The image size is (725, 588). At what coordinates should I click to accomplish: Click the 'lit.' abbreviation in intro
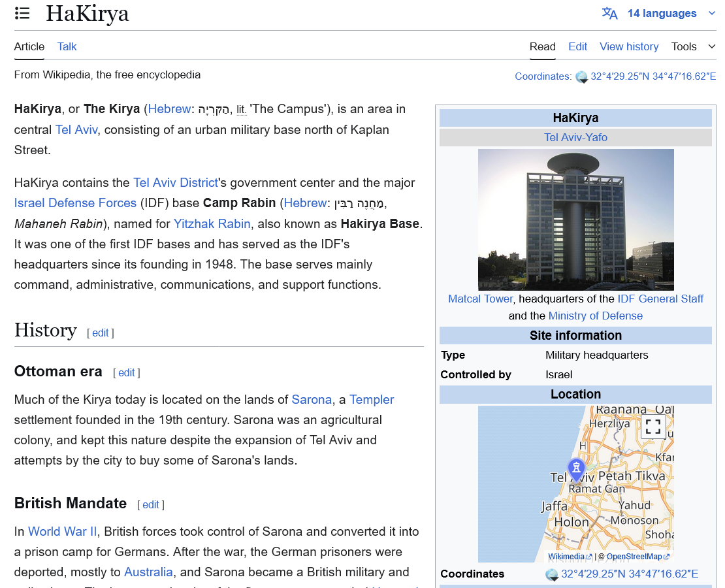pos(242,109)
